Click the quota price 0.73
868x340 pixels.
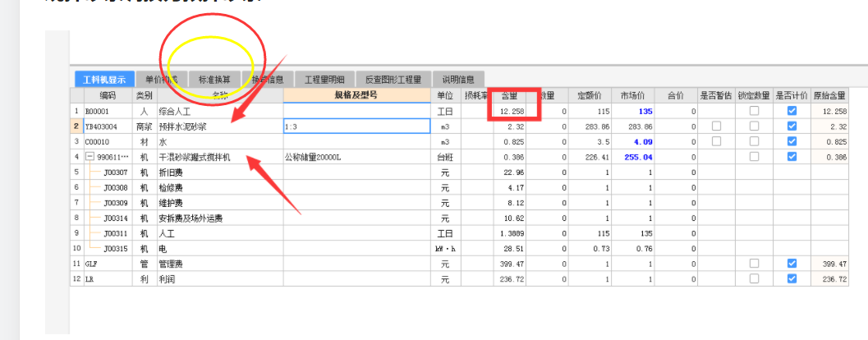[590, 249]
